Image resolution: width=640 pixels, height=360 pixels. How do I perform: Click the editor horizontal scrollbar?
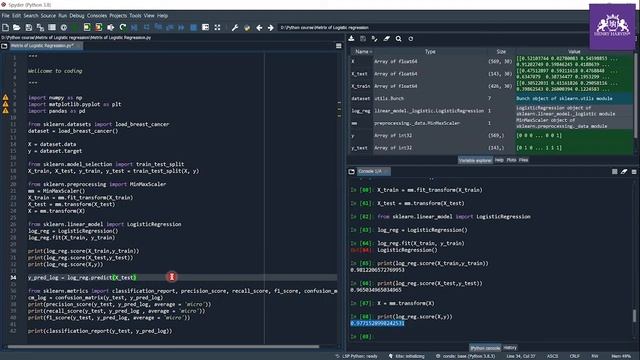point(163,347)
